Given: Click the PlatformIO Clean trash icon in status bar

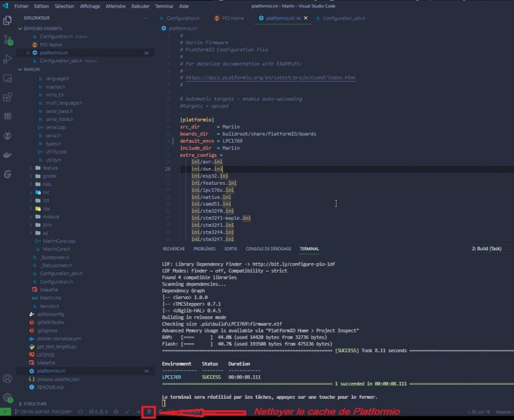Looking at the screenshot, I should coord(149,412).
